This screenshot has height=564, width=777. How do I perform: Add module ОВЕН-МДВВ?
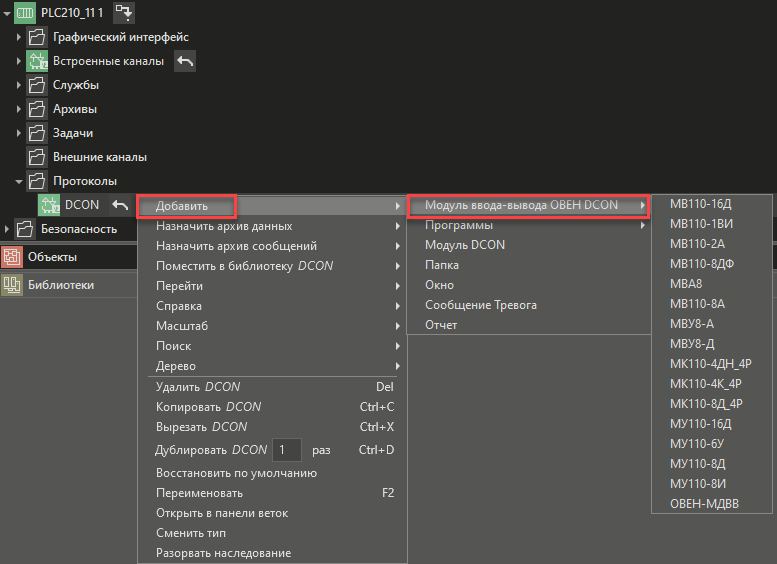(x=712, y=504)
